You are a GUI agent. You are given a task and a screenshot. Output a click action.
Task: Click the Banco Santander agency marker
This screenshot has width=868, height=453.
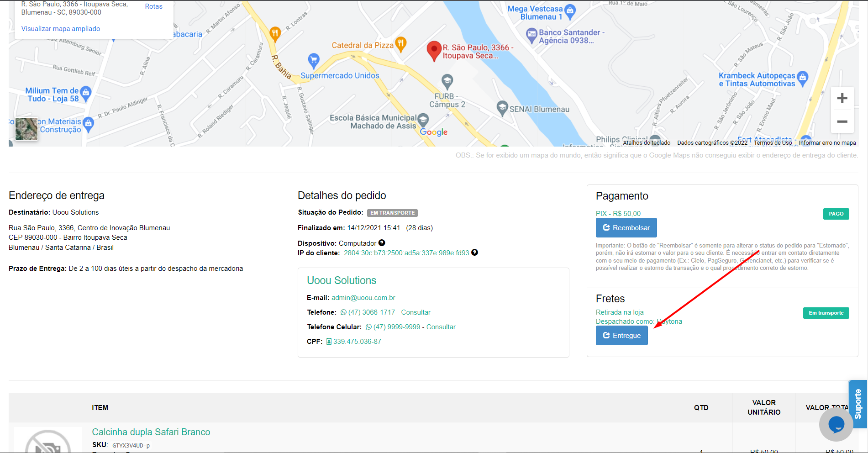coord(531,35)
